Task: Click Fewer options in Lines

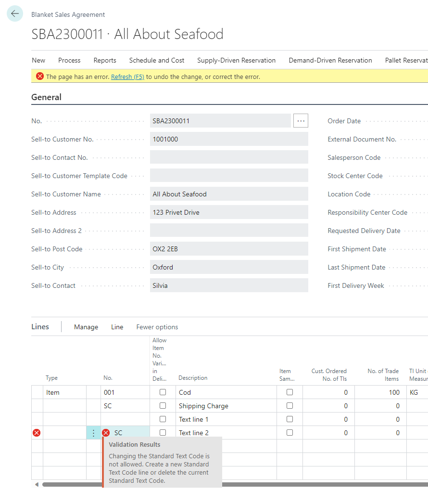Action: pyautogui.click(x=157, y=327)
